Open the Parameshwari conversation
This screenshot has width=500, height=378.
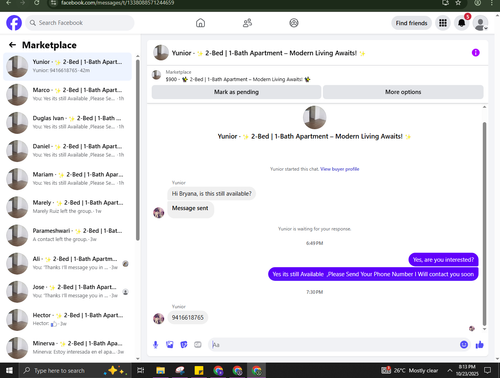[67, 235]
